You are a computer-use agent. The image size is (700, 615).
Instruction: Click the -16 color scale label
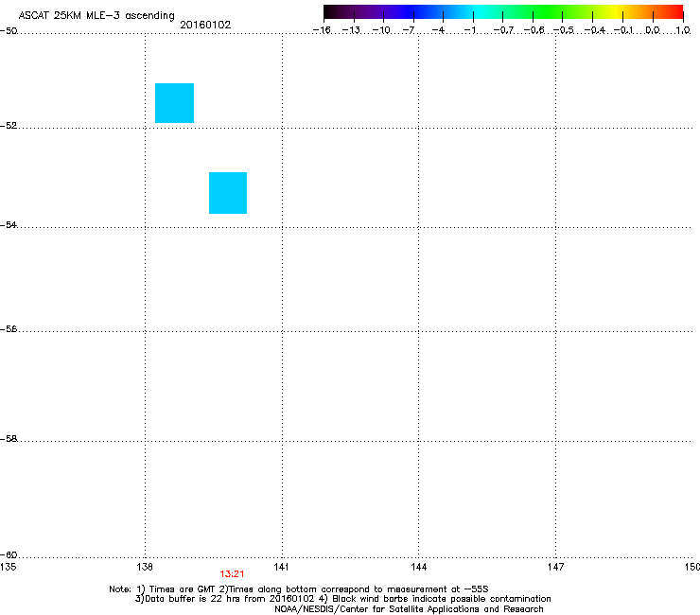(322, 30)
